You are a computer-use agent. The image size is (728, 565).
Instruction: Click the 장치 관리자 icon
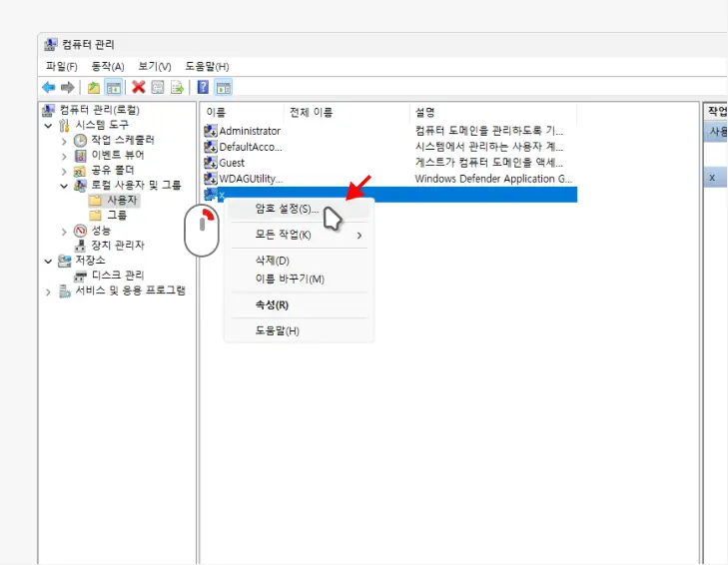pos(80,246)
